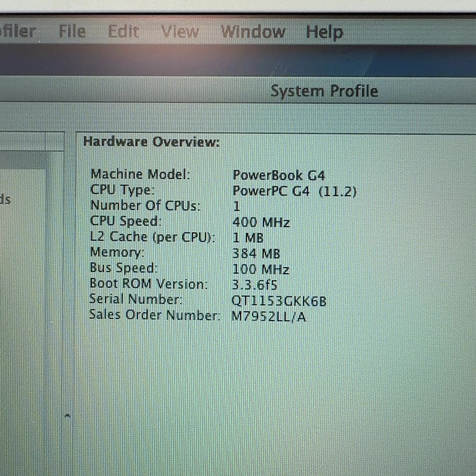
Task: Select the 3.3.6f5 boot ROM value
Action: tap(254, 285)
